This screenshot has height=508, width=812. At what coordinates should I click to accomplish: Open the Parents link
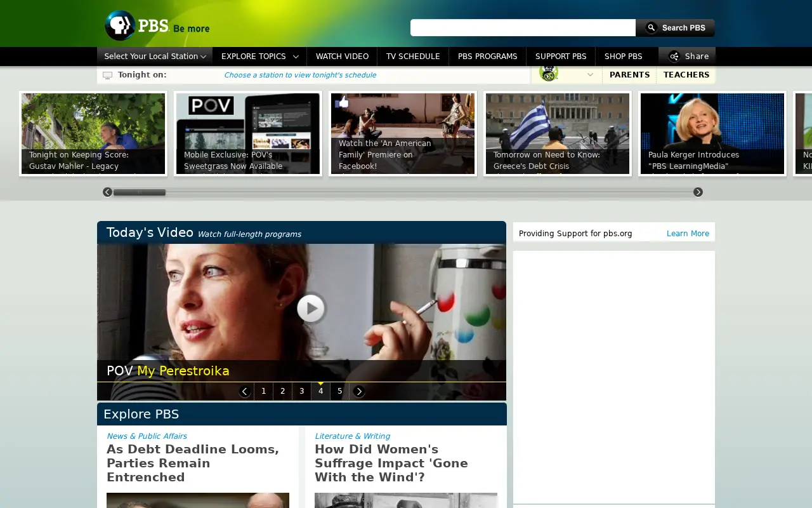pyautogui.click(x=629, y=74)
